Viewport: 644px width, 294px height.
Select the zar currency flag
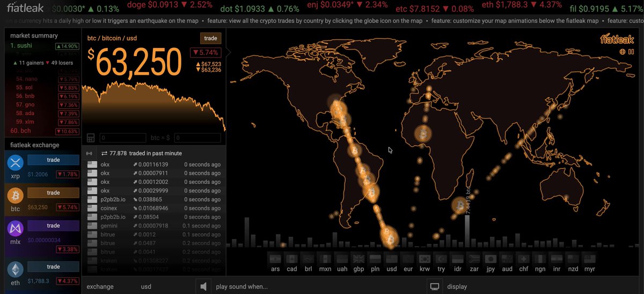click(473, 259)
